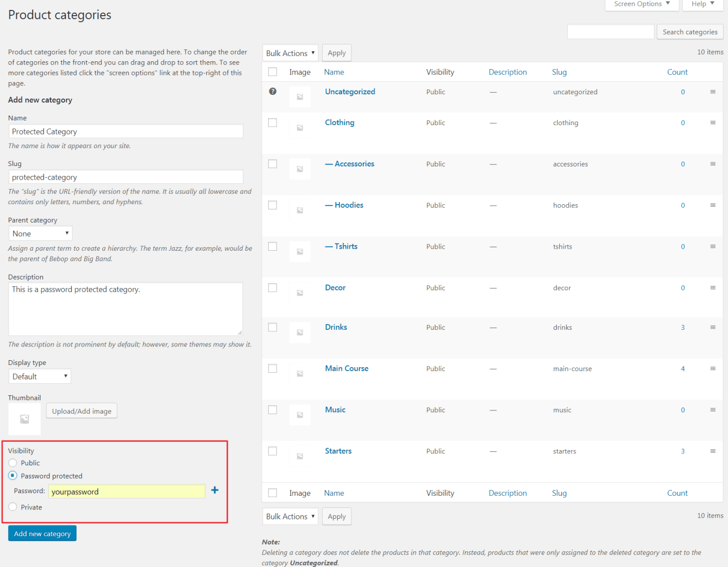
Task: Click the reorder handle on the Drinks row
Action: [x=713, y=327]
